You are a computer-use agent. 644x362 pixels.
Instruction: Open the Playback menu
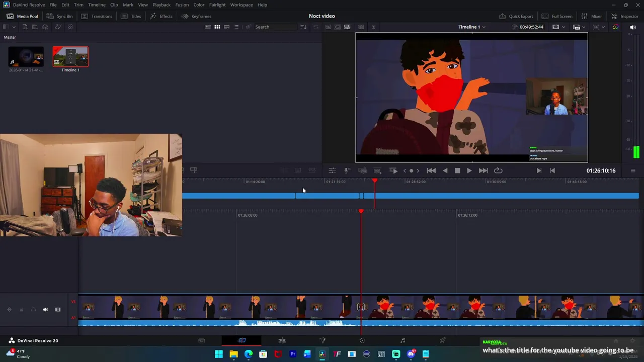(162, 5)
